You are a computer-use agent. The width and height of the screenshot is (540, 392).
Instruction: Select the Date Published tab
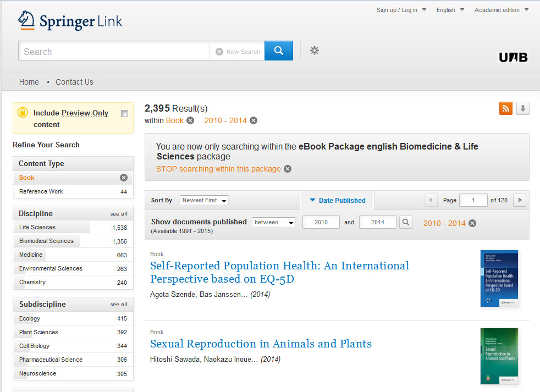(341, 200)
